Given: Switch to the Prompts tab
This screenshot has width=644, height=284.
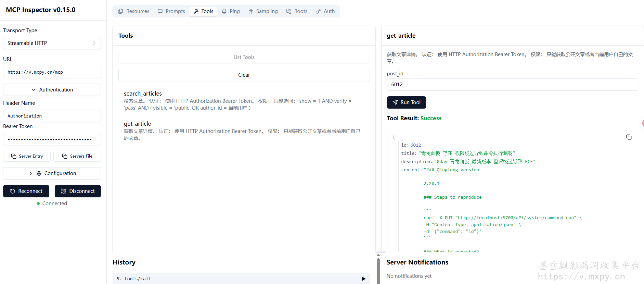Looking at the screenshot, I should [171, 11].
